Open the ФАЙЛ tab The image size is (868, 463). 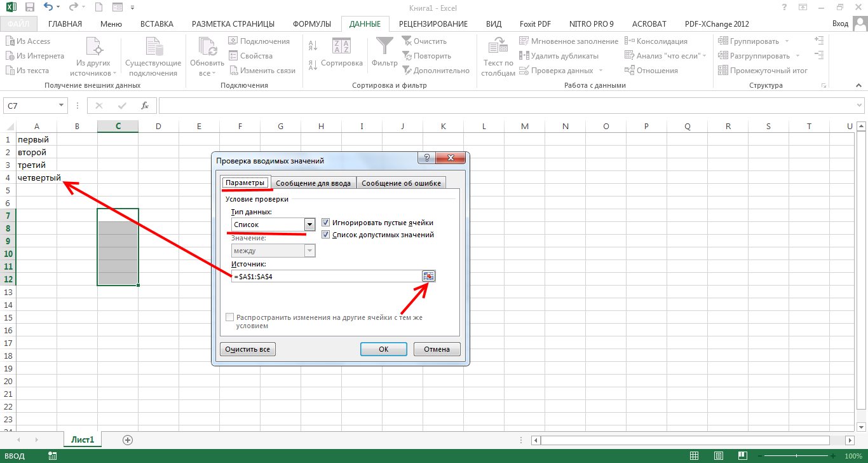pyautogui.click(x=19, y=24)
